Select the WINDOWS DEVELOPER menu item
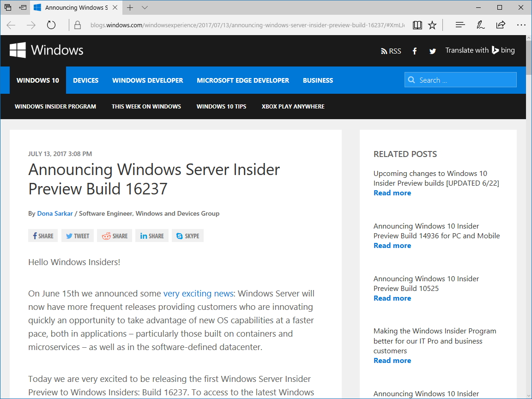532x399 pixels. [x=147, y=80]
